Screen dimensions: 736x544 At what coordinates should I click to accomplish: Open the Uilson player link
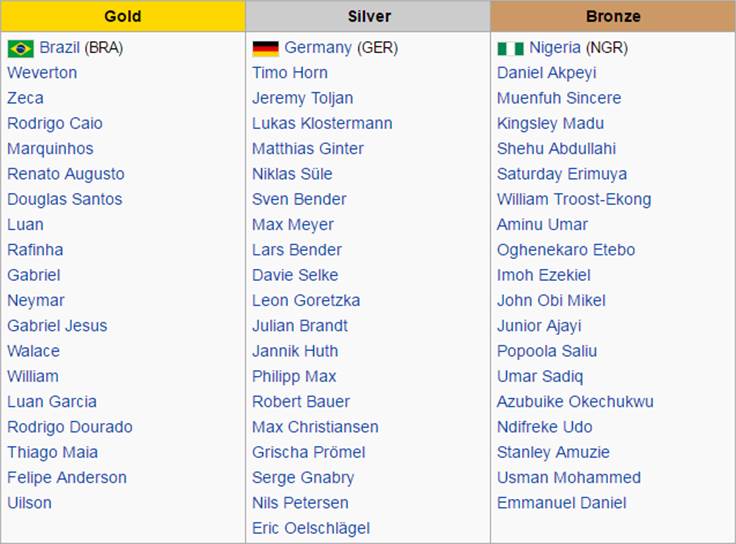[30, 503]
